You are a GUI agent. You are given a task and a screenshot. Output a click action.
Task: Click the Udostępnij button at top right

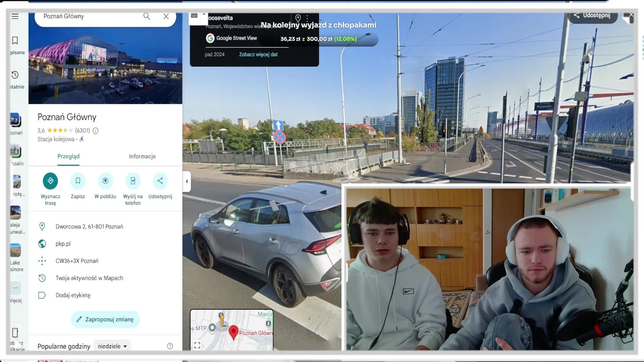[593, 16]
